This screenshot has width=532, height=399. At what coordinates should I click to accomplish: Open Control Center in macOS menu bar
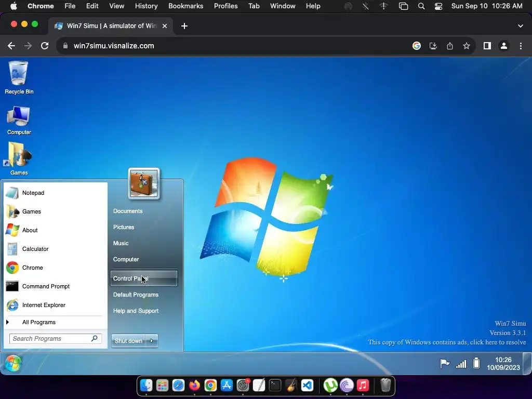[x=438, y=6]
